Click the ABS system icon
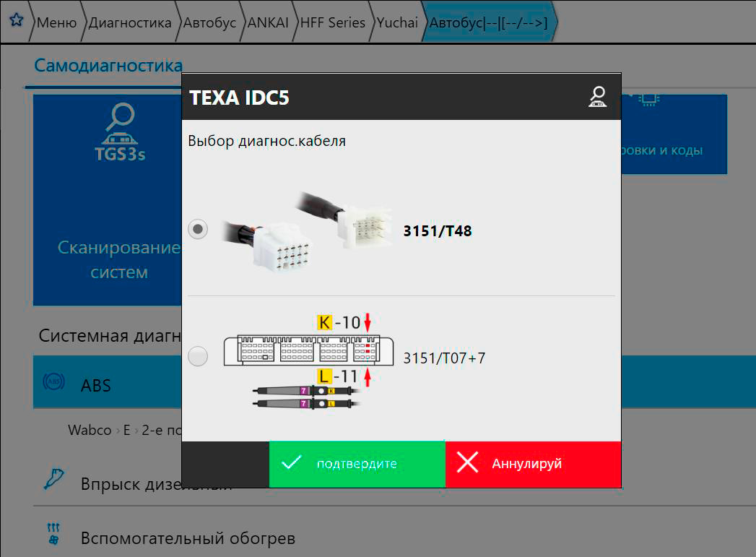 pyautogui.click(x=54, y=382)
